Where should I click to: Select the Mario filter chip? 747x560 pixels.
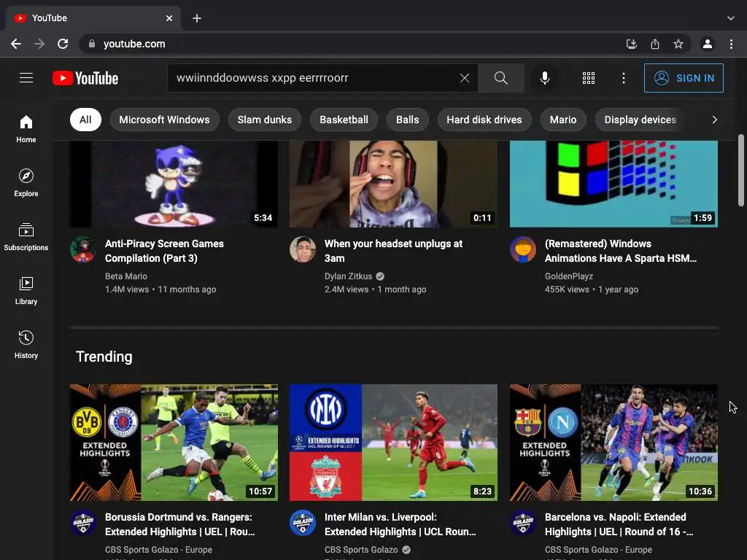563,120
